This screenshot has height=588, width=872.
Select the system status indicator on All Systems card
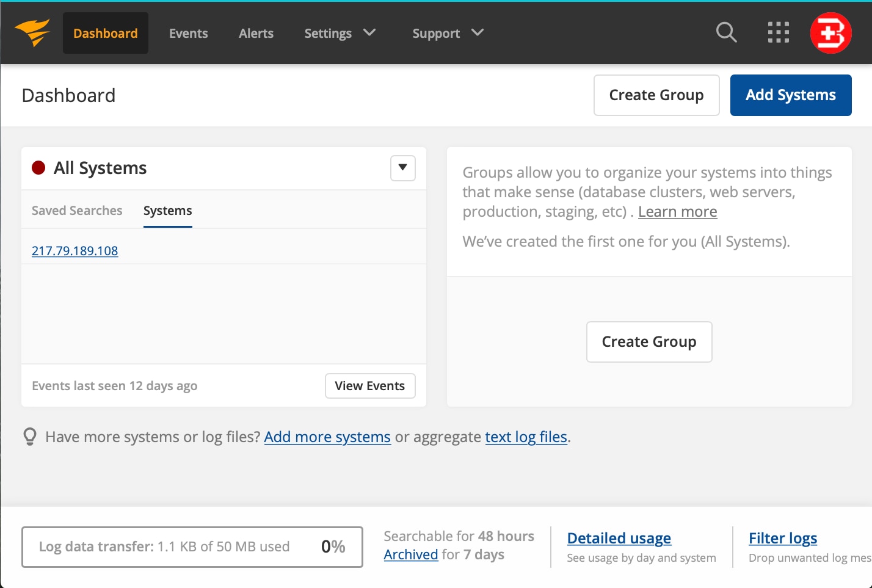[38, 167]
